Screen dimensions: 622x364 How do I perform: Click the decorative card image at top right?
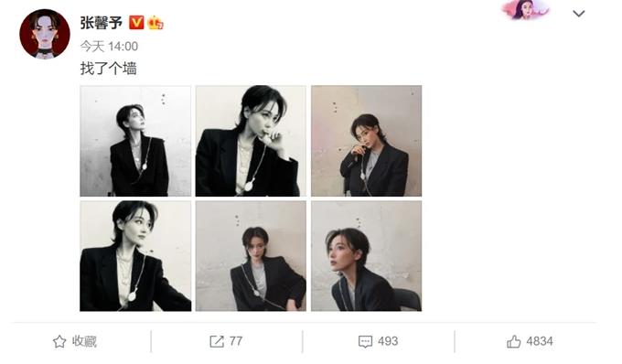click(x=525, y=10)
